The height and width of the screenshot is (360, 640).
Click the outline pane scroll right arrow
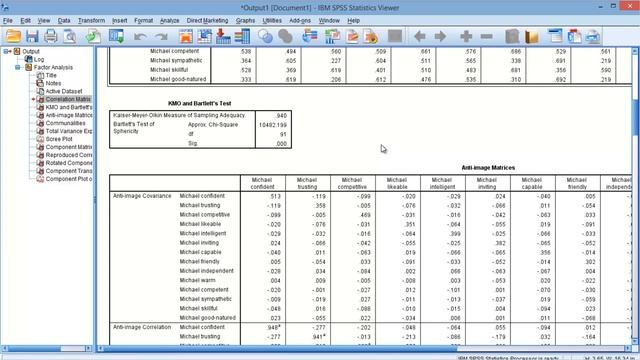pyautogui.click(x=89, y=348)
